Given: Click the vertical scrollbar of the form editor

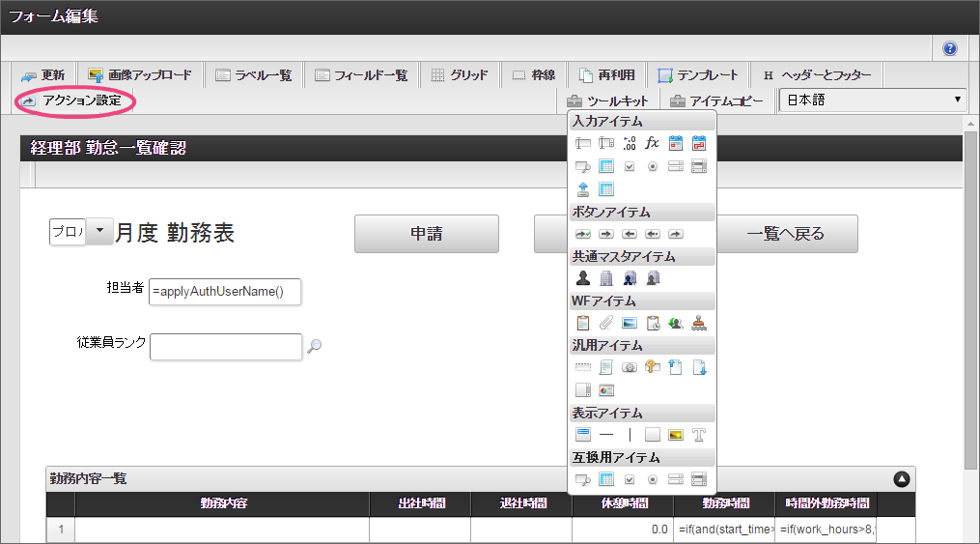Looking at the screenshot, I should pyautogui.click(x=970, y=301).
